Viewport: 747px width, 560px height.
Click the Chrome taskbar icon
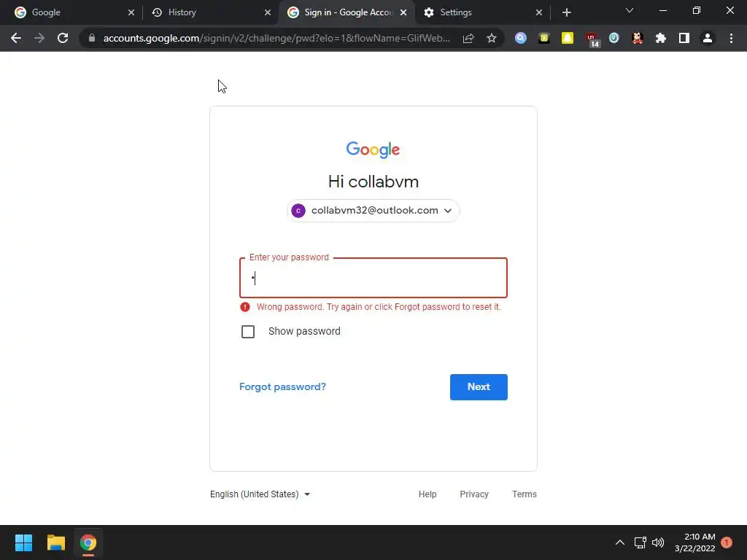click(88, 542)
